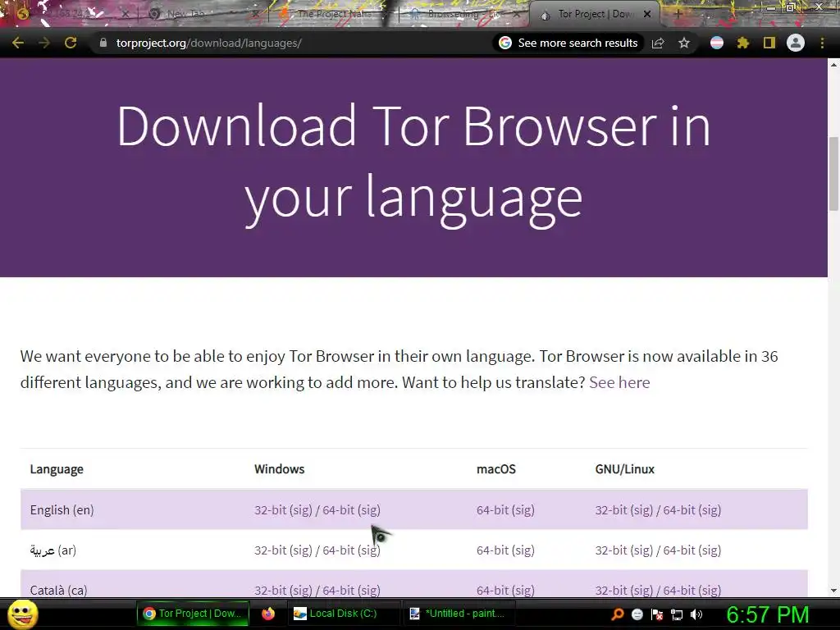
Task: Focus the Tor Project Chrome taskbar button
Action: point(193,614)
